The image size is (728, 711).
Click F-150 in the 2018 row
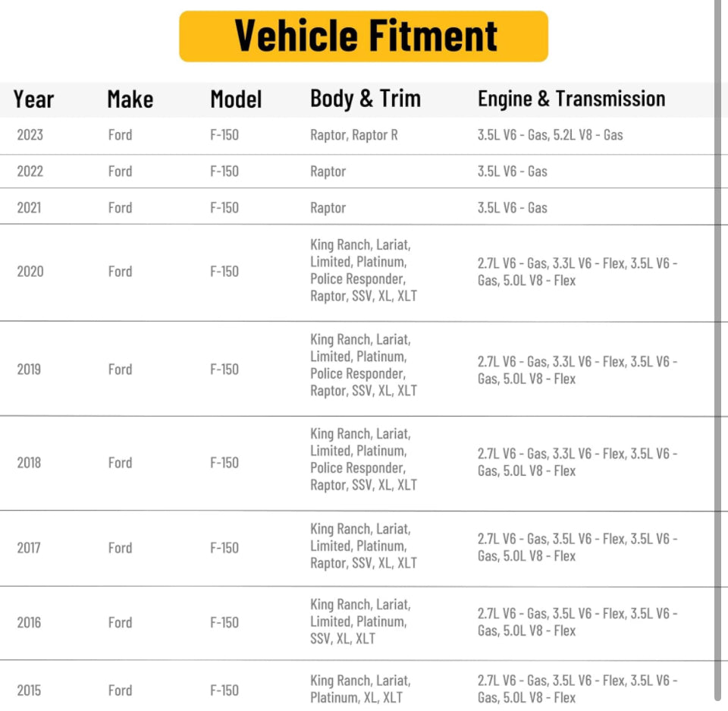coord(224,463)
